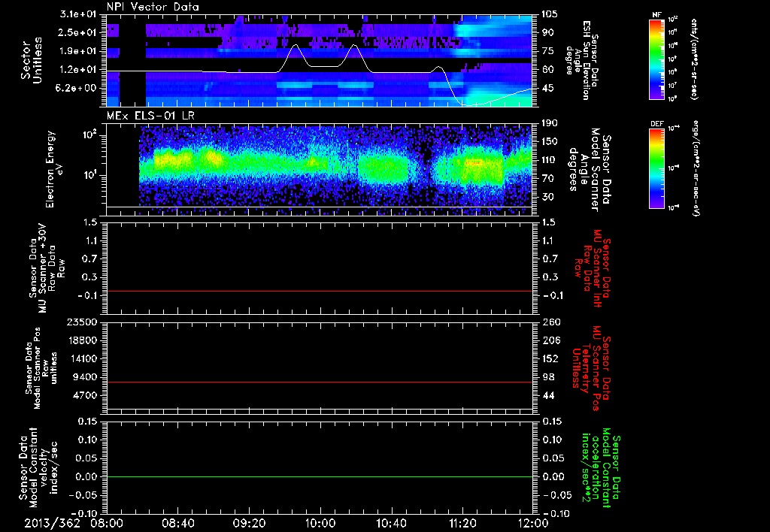The image size is (770, 532).
Task: Click the "08:40" time axis label
Action: 177,523
